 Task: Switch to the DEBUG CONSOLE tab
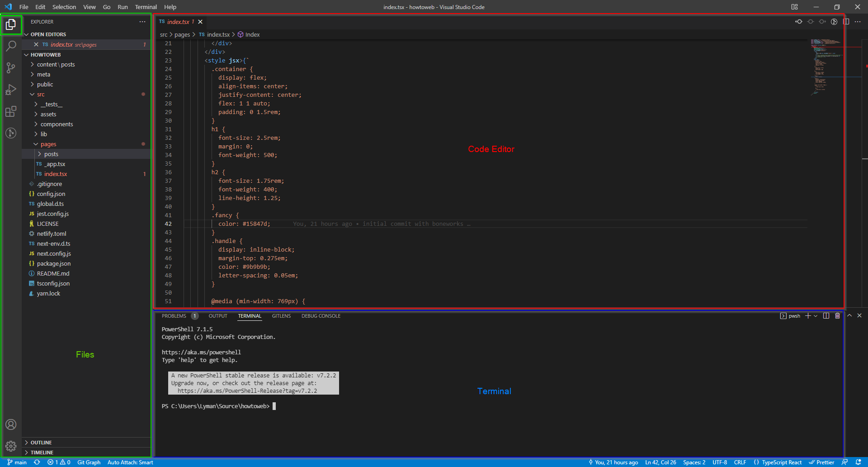pos(321,316)
